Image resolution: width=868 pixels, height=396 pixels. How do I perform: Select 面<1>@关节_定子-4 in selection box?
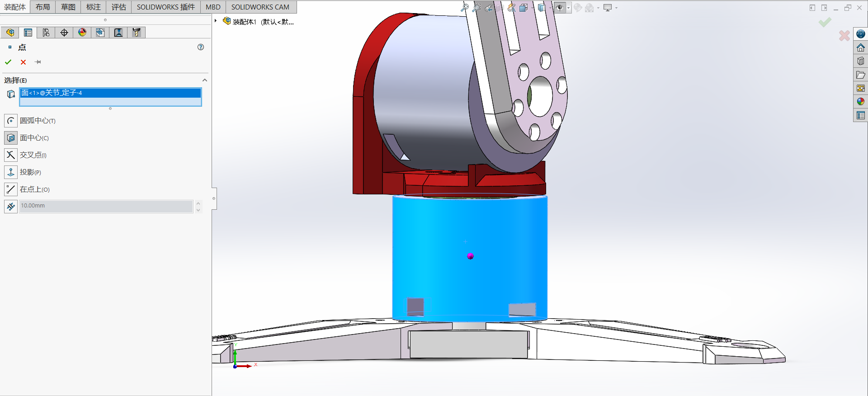(x=111, y=93)
